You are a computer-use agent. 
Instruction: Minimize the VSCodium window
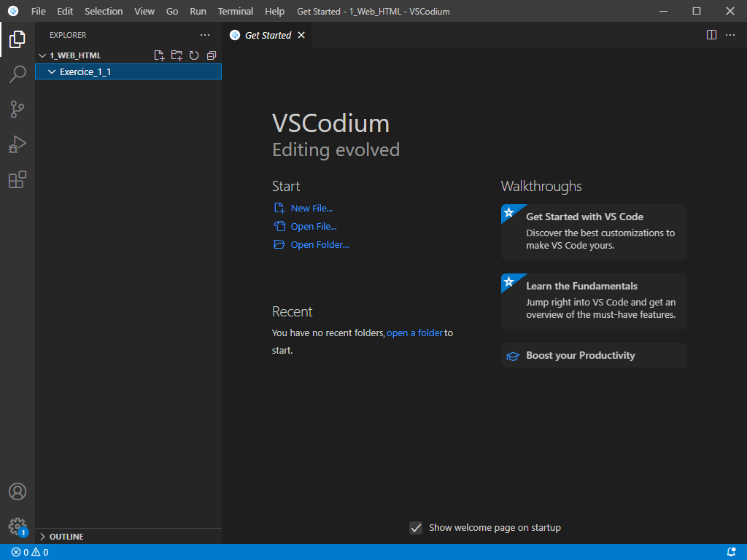(x=663, y=11)
